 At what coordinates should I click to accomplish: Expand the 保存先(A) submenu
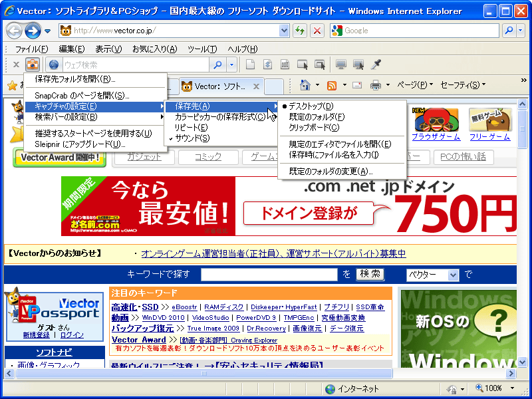[x=222, y=106]
